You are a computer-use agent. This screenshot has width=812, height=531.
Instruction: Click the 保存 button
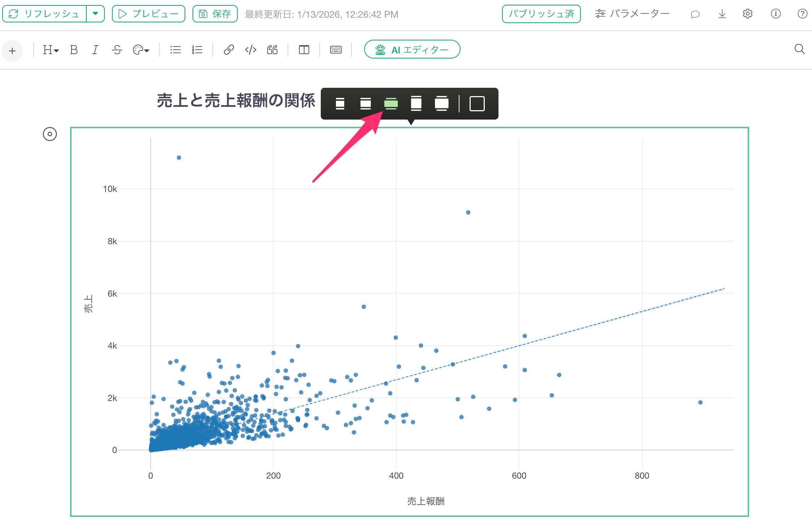pos(215,14)
